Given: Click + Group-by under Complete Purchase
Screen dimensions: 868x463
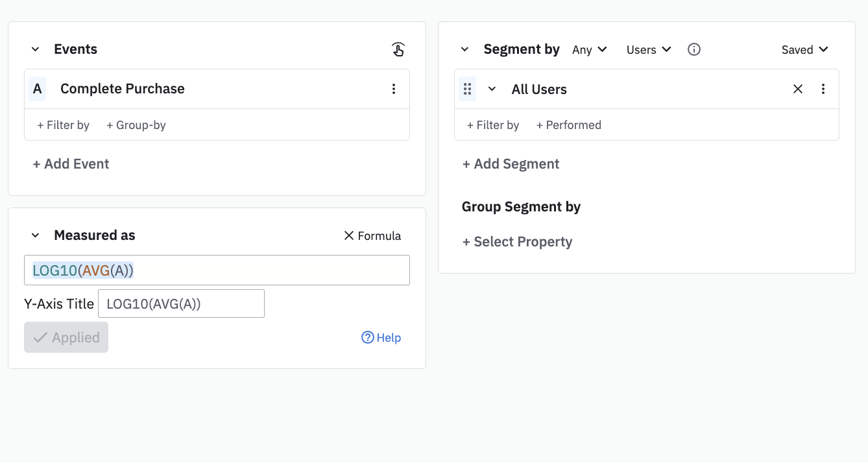Looking at the screenshot, I should click(x=136, y=125).
